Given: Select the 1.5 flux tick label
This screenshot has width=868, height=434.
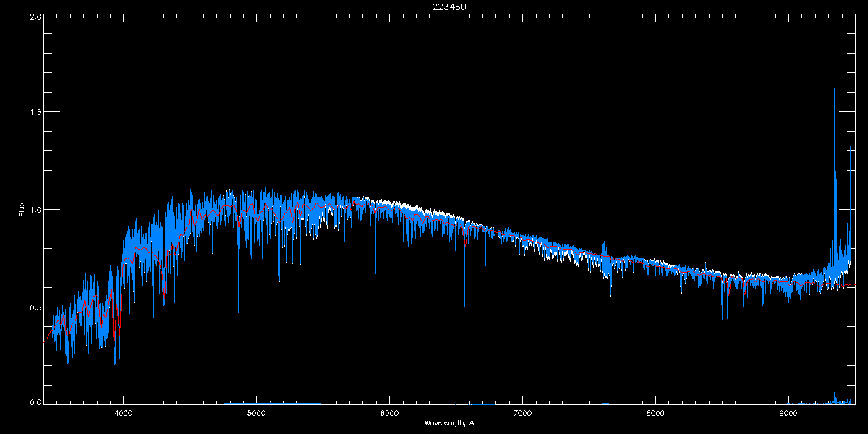Looking at the screenshot, I should [x=35, y=113].
